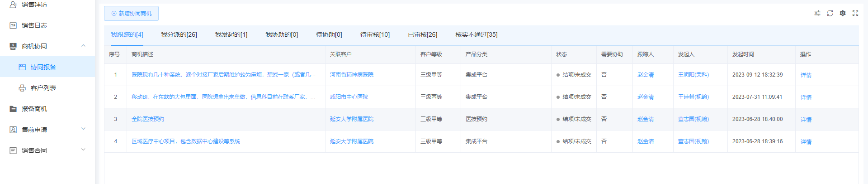
Task: Collapse the 商机协同 menu chevron
Action: [83, 46]
